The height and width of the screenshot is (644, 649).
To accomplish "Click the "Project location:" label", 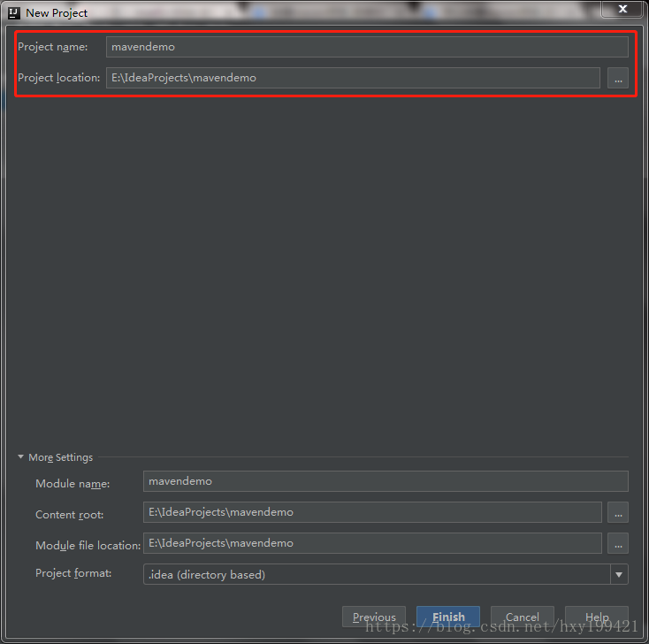I will click(58, 78).
